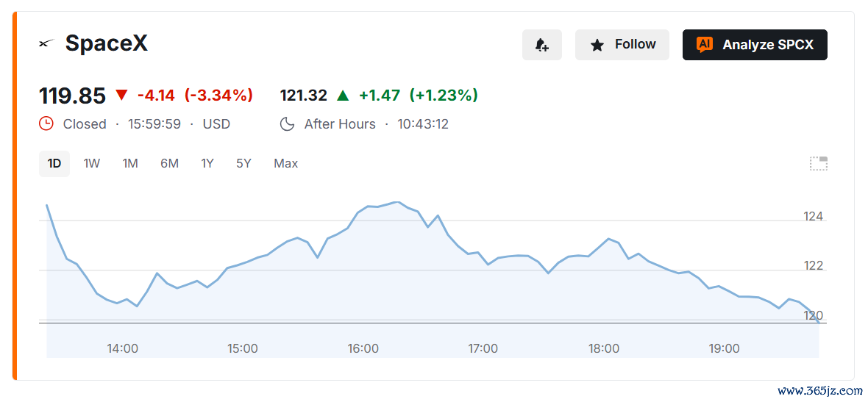The height and width of the screenshot is (402, 868).
Task: Click the SpaceX logo icon
Action: coord(47,43)
